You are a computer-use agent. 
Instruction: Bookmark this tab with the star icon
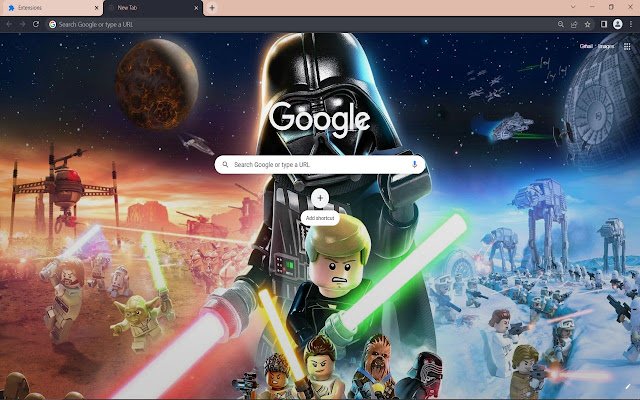[x=587, y=24]
